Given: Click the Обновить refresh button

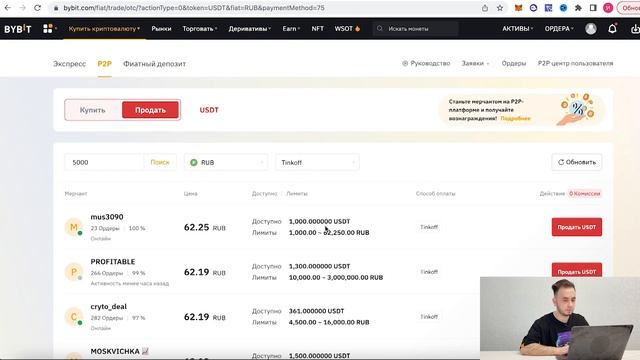Looking at the screenshot, I should pos(577,162).
